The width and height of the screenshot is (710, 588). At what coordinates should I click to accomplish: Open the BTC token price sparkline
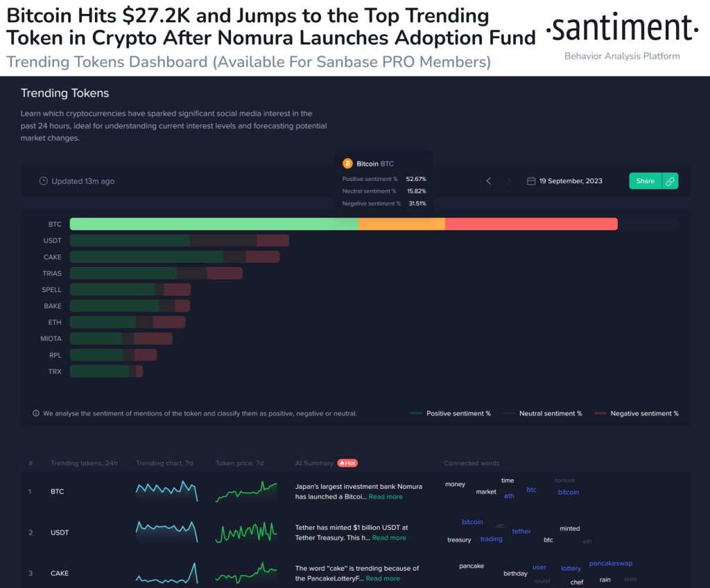click(246, 492)
